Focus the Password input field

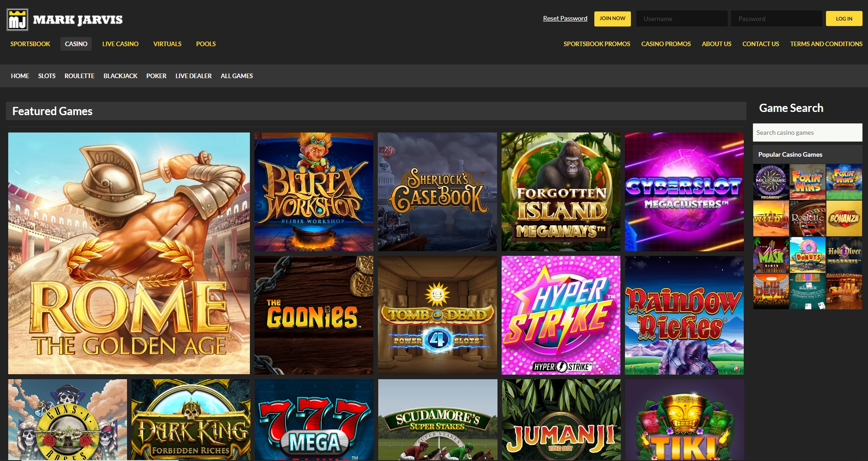(776, 19)
